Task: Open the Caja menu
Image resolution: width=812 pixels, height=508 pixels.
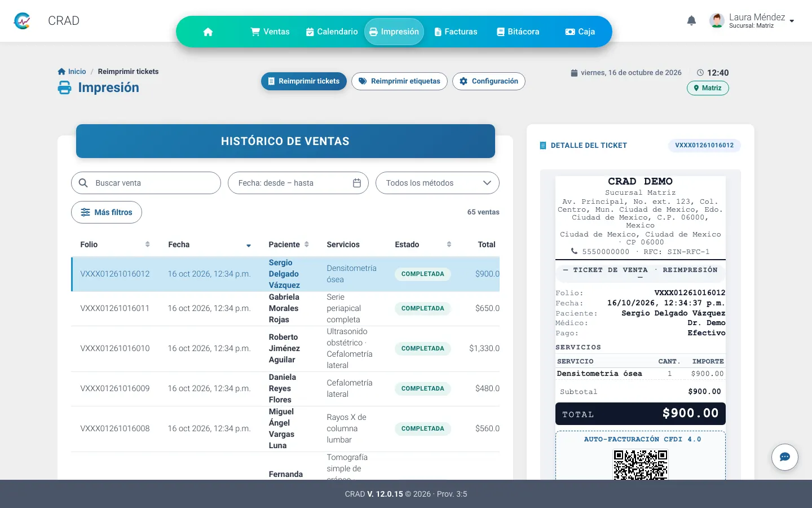Action: coord(580,32)
